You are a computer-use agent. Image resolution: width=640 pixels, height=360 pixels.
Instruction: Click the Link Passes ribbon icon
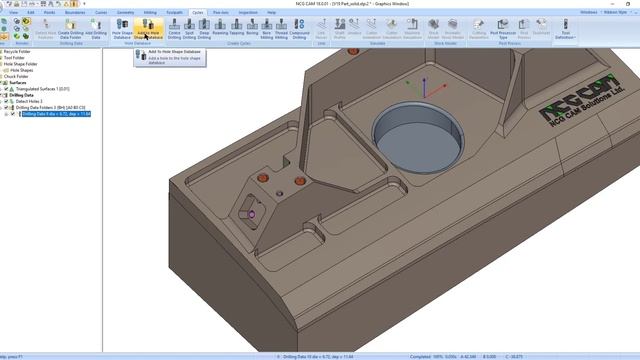321,29
